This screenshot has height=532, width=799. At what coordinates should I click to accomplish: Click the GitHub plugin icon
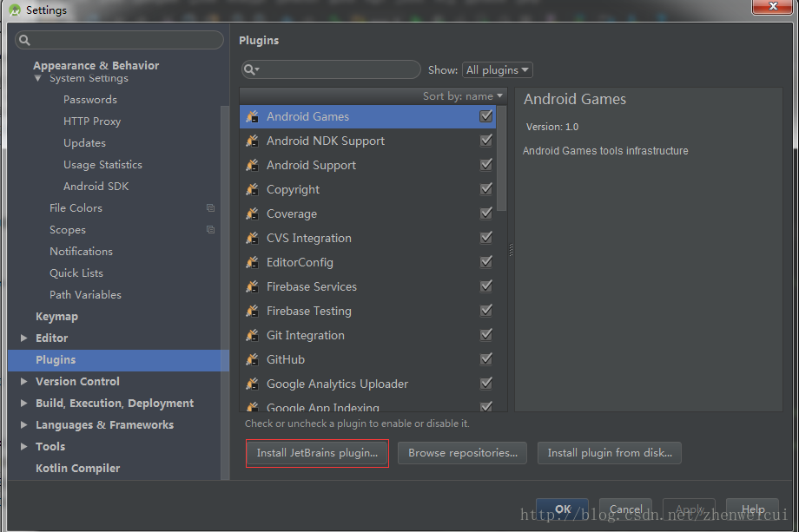pyautogui.click(x=252, y=359)
